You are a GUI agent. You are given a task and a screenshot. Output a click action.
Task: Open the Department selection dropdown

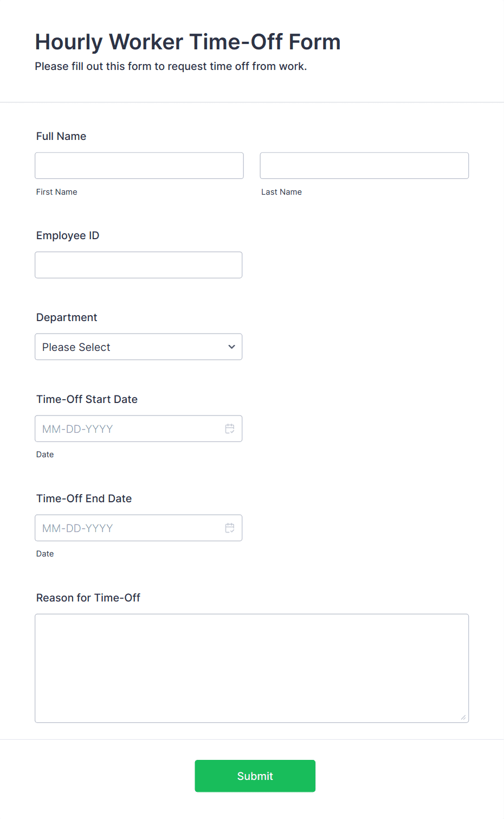(x=138, y=347)
